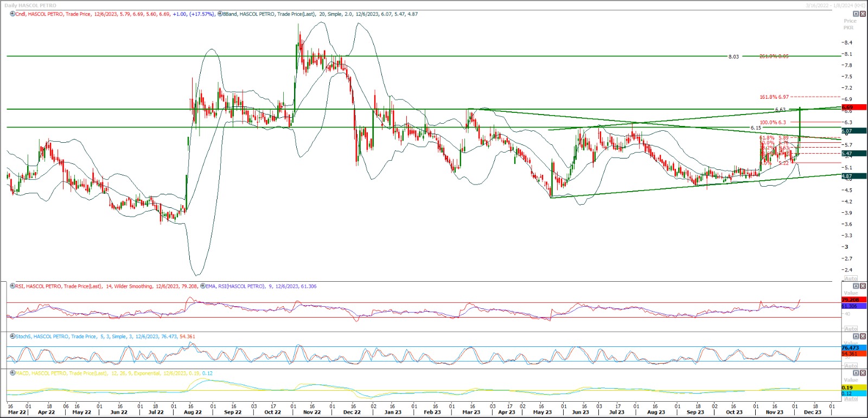
Task: Select the red 6.69 last price tag
Action: [853, 107]
